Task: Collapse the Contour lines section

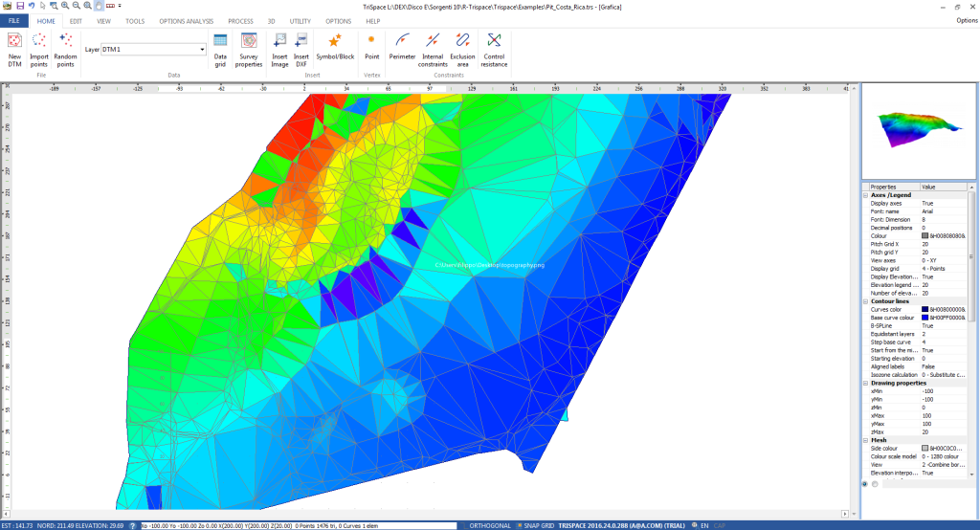Action: pos(866,300)
